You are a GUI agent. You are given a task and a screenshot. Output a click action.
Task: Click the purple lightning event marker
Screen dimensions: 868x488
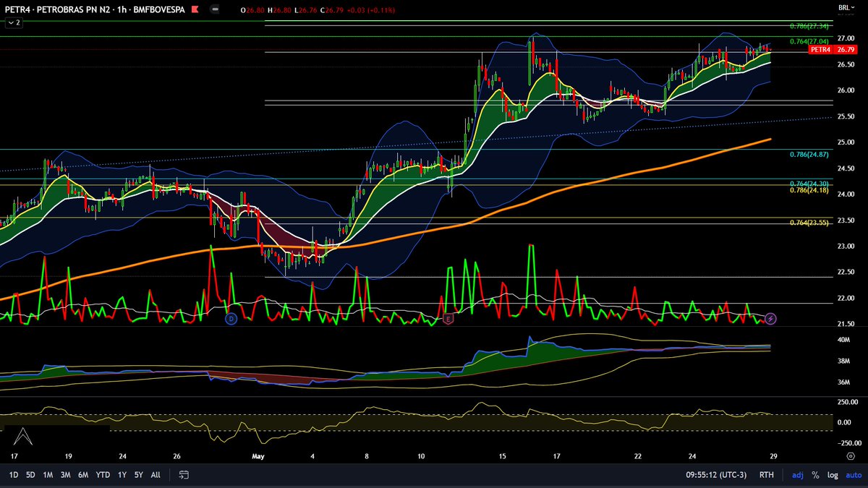(771, 318)
